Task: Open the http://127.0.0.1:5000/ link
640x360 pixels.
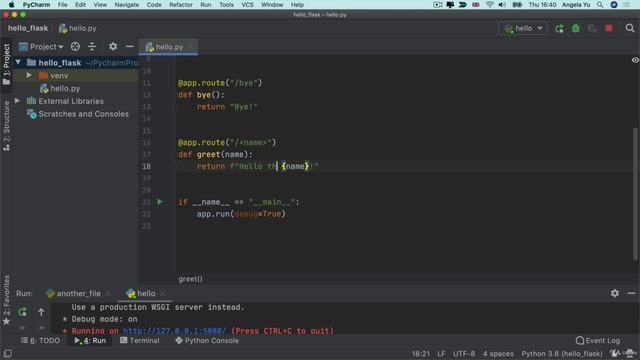Action: (x=174, y=331)
